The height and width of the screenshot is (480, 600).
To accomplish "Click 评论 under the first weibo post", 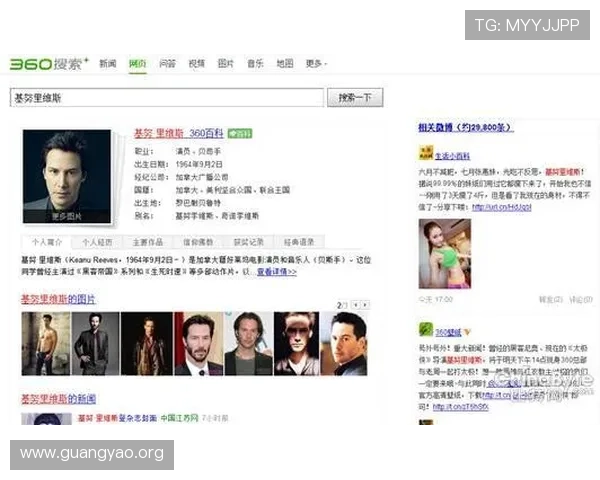I will pos(580,299).
